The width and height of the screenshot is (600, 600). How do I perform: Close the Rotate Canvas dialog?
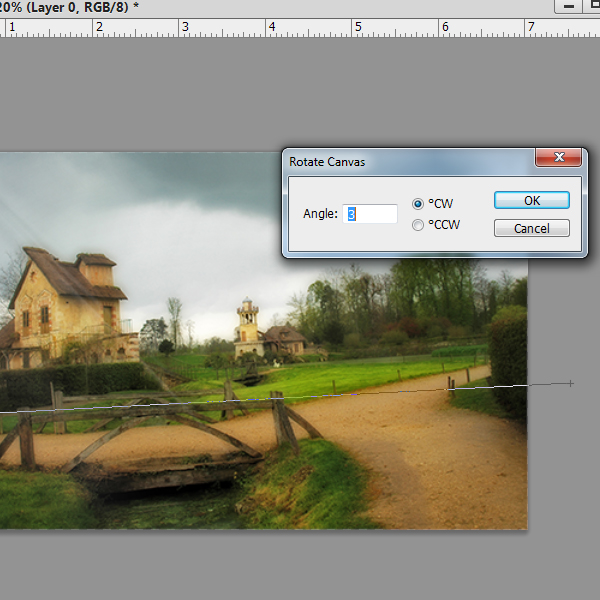558,157
